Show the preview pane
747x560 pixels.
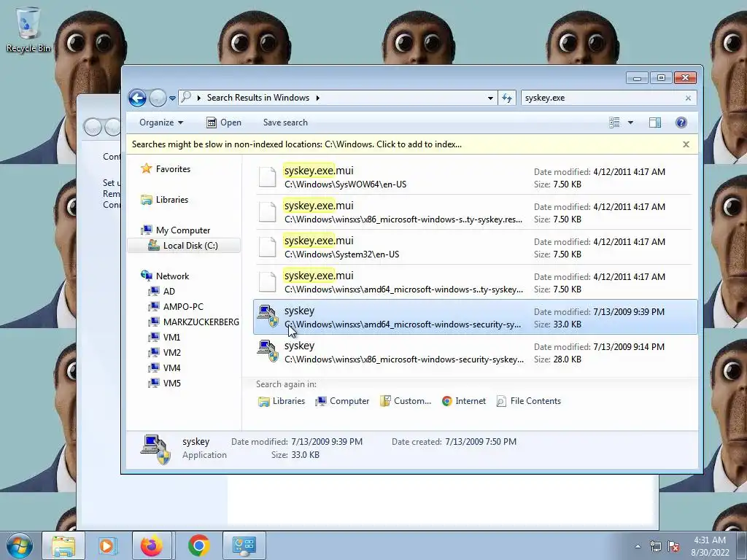pyautogui.click(x=655, y=122)
